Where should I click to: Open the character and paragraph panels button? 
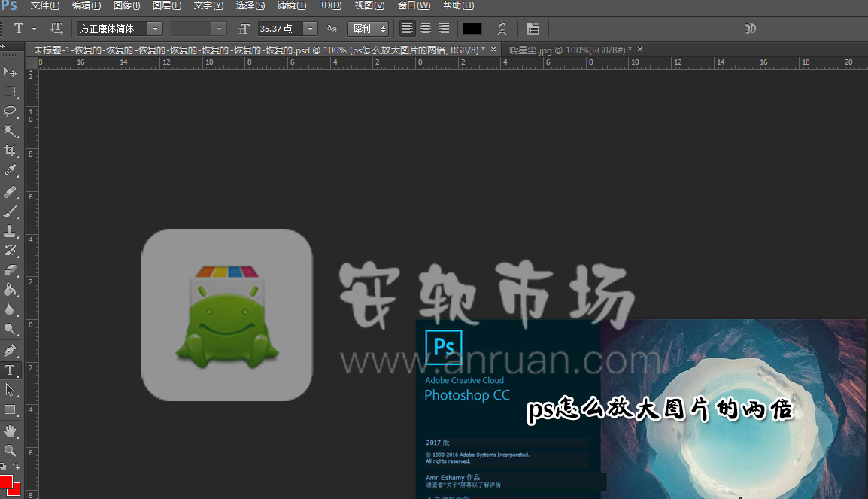533,29
